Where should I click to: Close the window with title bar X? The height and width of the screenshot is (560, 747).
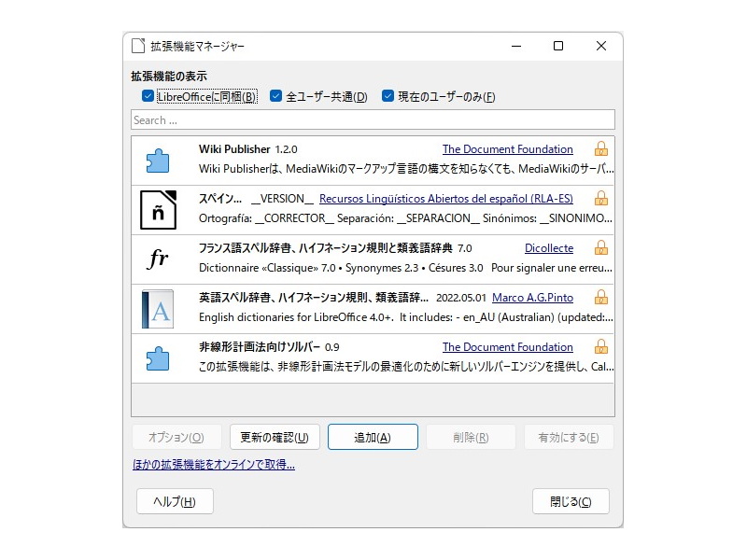[601, 46]
